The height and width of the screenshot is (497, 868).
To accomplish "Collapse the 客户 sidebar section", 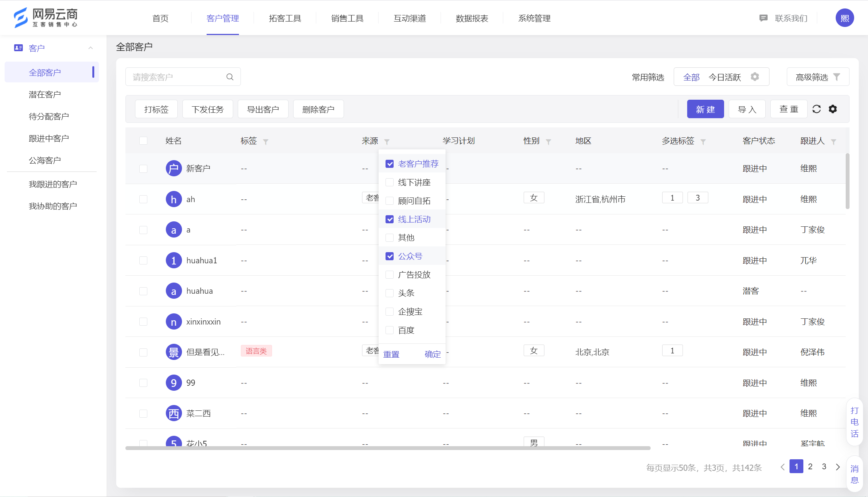I will (x=91, y=48).
